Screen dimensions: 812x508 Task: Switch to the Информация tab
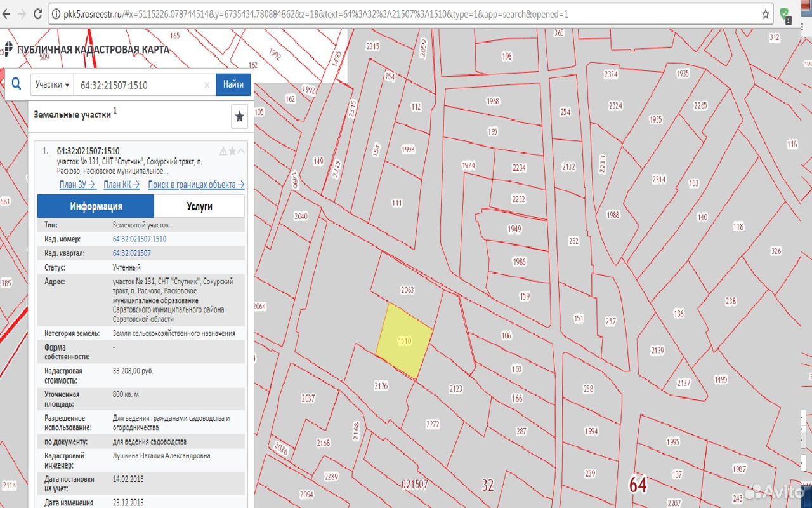pos(96,206)
